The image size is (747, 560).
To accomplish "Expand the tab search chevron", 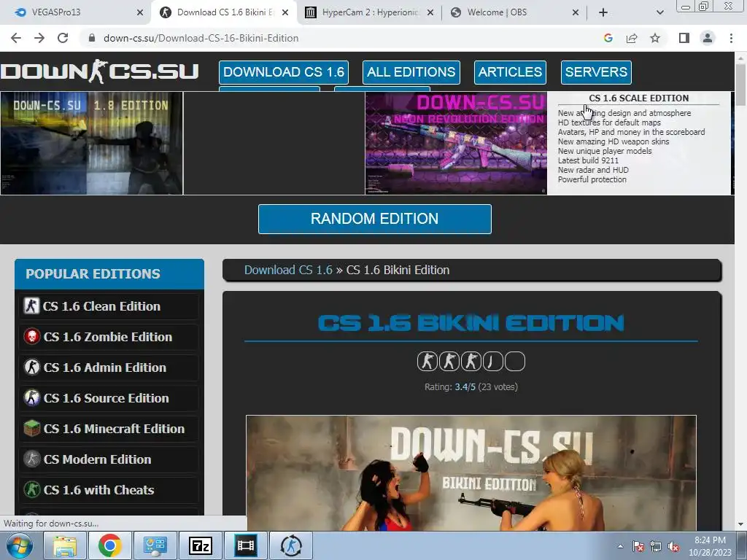I will [659, 12].
